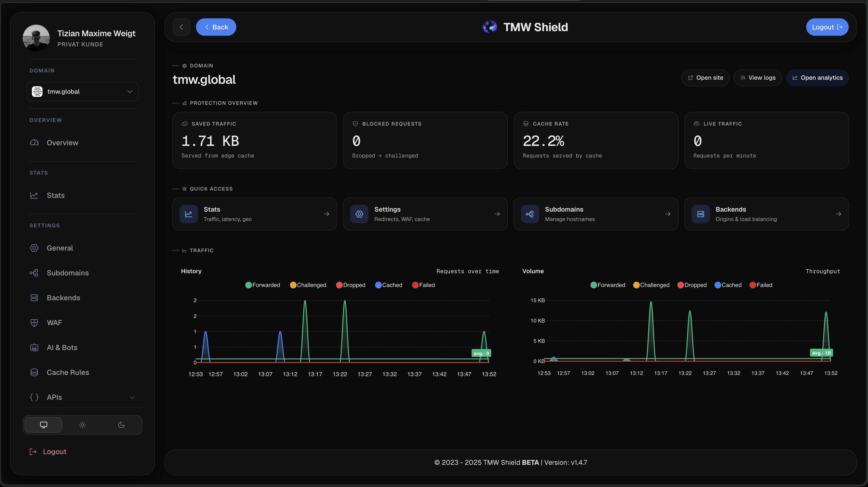Open the tmw.global domain dropdown
The height and width of the screenshot is (487, 868).
[83, 91]
